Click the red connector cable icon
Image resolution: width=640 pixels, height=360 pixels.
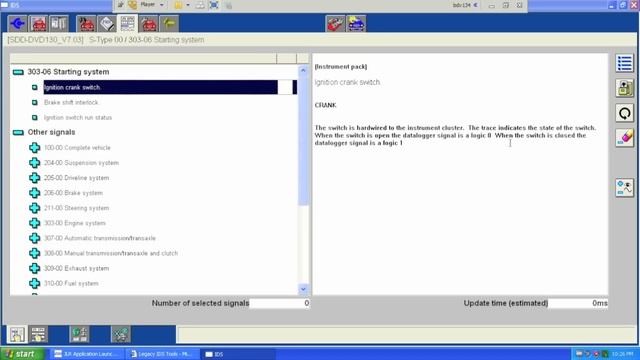(x=336, y=23)
